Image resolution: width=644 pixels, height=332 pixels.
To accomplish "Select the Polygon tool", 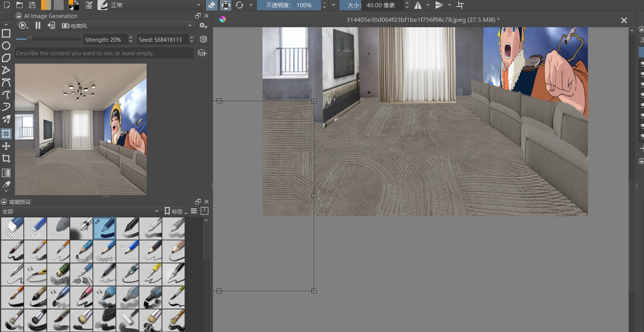I will click(6, 58).
